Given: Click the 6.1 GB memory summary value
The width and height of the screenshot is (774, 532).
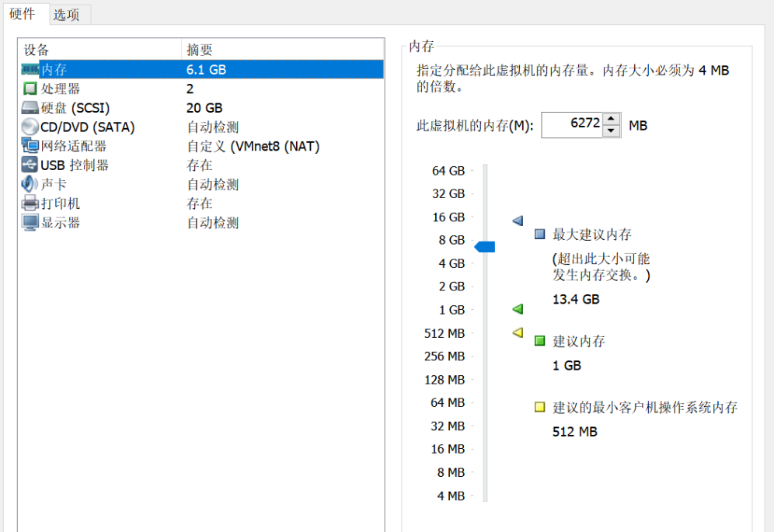Looking at the screenshot, I should (206, 70).
